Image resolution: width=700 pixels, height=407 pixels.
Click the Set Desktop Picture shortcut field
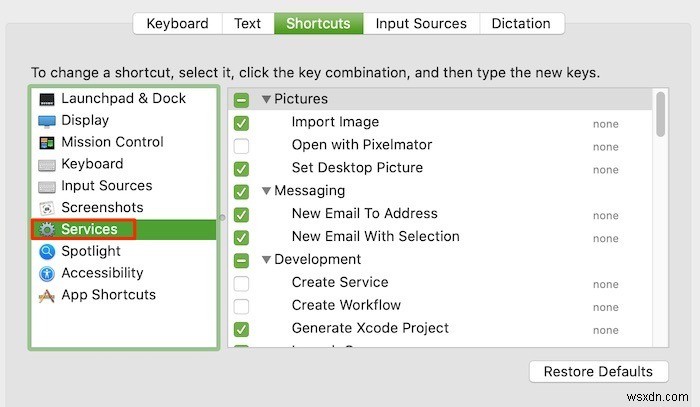605,170
